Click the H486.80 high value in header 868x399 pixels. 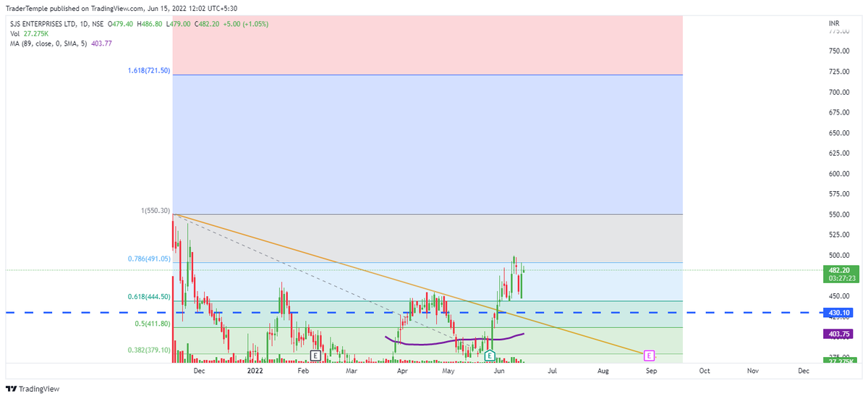pyautogui.click(x=148, y=25)
